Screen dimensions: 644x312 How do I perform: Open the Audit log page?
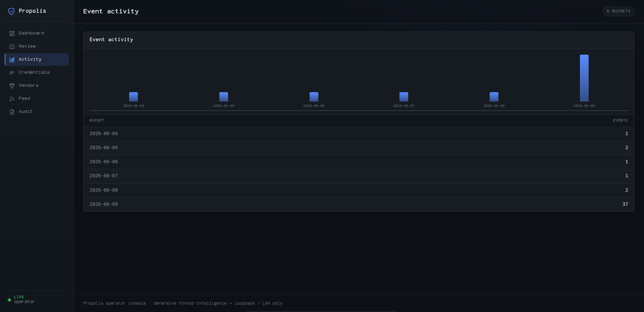37,112
